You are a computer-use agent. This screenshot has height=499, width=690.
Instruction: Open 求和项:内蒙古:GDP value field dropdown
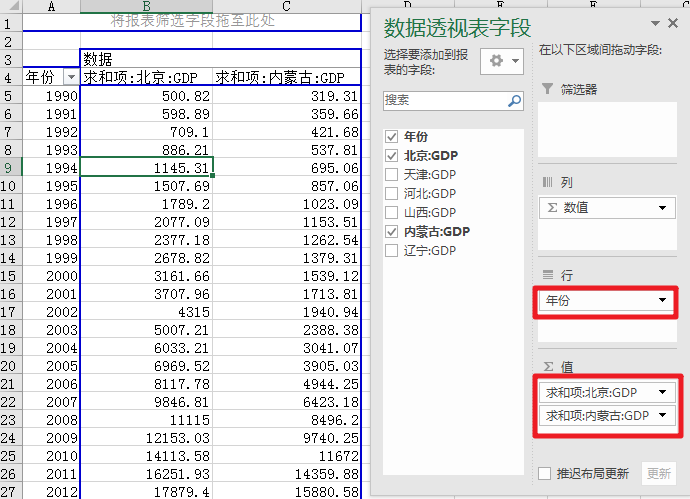(662, 415)
